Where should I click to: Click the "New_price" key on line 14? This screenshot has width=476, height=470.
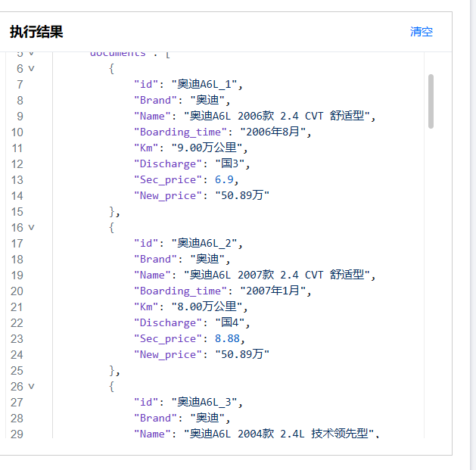(168, 195)
